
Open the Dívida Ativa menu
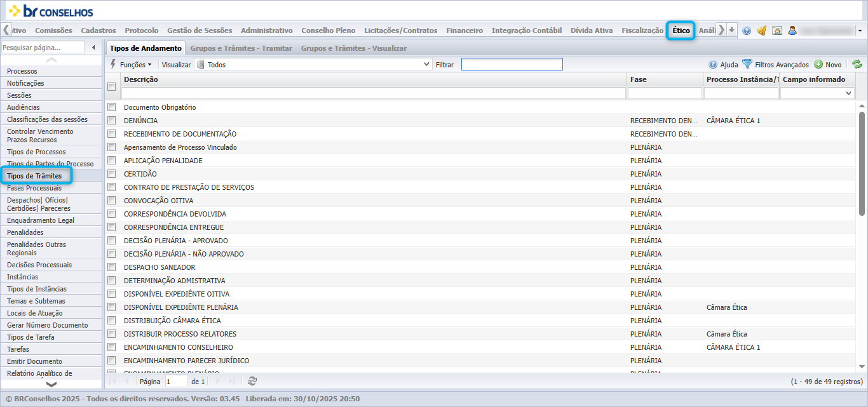click(592, 30)
